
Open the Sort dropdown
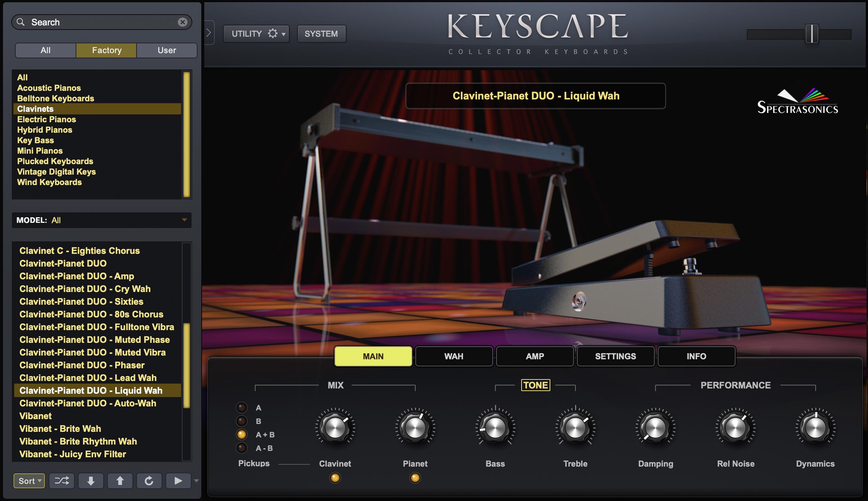pos(29,481)
